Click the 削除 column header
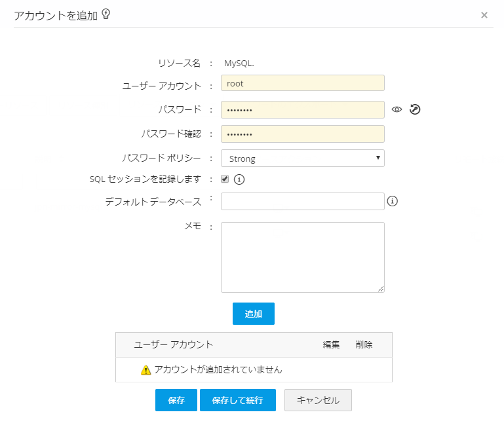The image size is (504, 425). [364, 344]
